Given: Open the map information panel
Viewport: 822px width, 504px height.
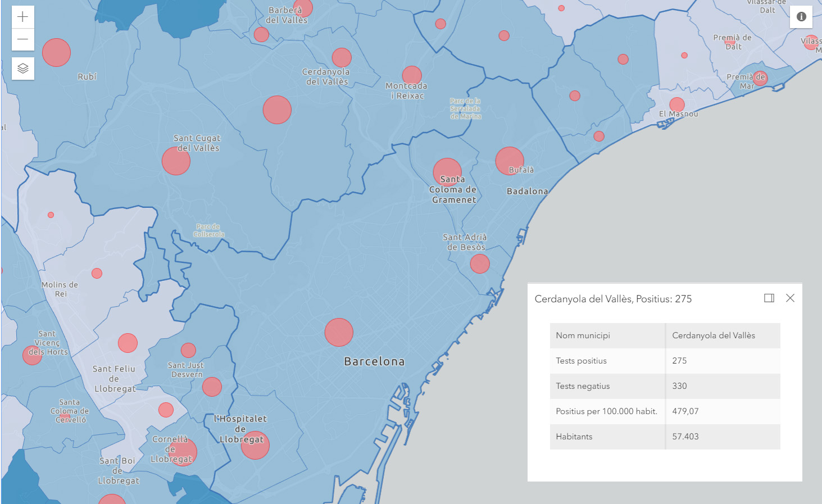Looking at the screenshot, I should (x=801, y=17).
